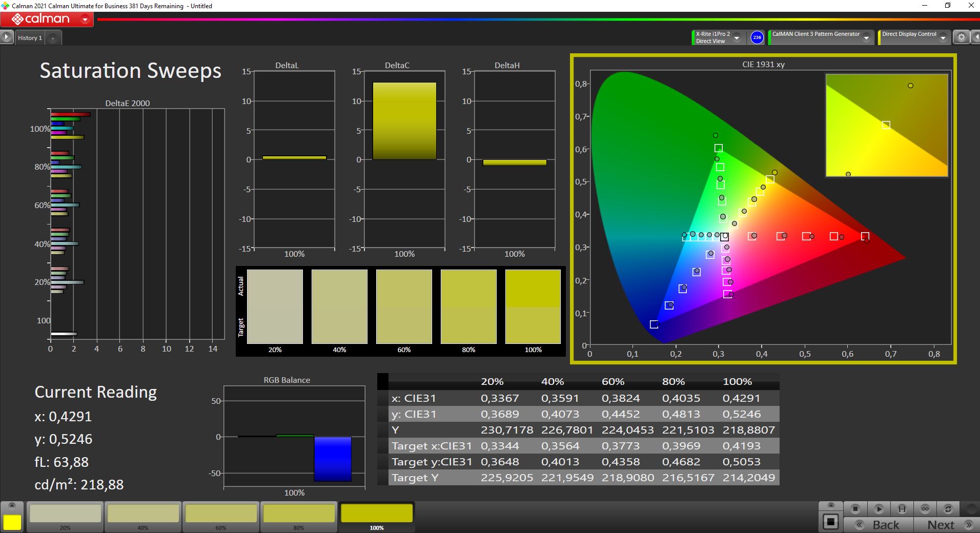Click the Back button

coord(879,525)
